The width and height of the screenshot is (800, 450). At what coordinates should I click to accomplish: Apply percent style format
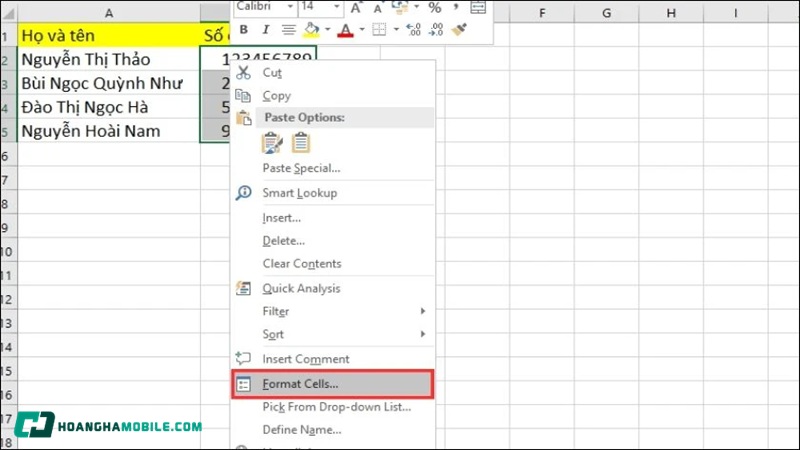coord(435,7)
